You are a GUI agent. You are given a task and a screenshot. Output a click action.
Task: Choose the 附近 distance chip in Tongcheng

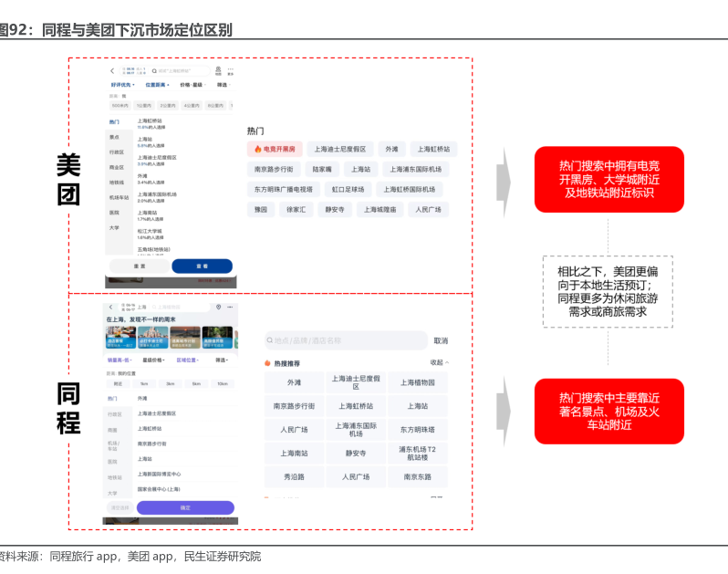(118, 383)
